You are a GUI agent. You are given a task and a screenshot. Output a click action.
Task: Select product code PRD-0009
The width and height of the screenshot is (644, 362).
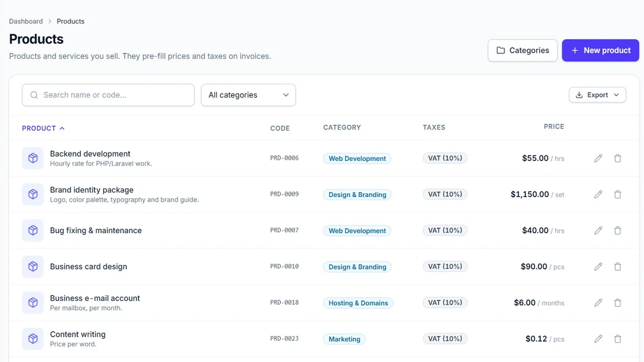[x=284, y=194]
